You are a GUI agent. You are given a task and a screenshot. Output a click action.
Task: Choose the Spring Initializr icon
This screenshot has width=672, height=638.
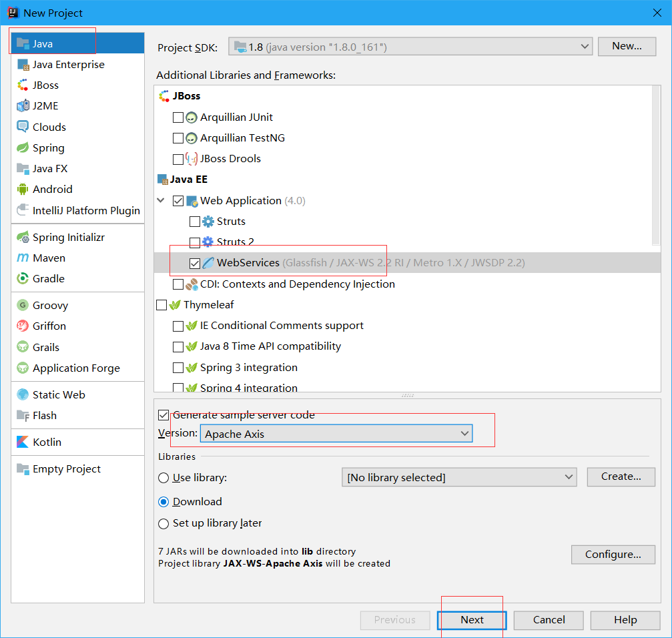tap(23, 237)
